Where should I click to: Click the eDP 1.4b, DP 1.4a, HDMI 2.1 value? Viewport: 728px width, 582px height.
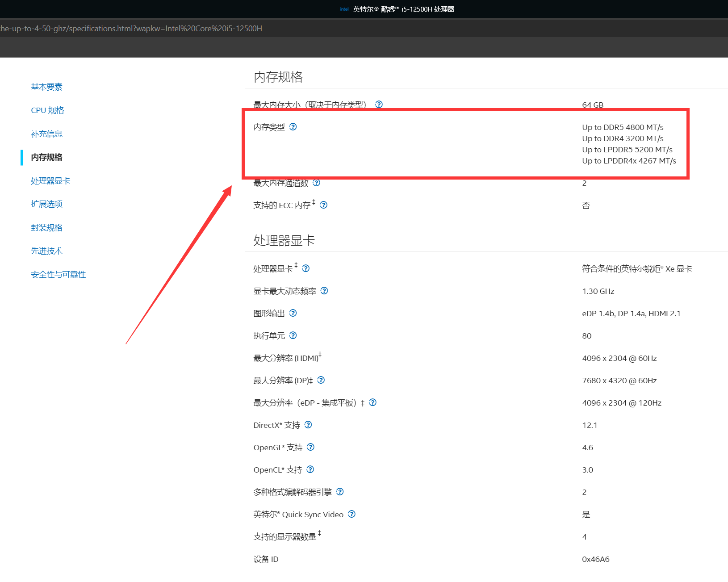[631, 314]
